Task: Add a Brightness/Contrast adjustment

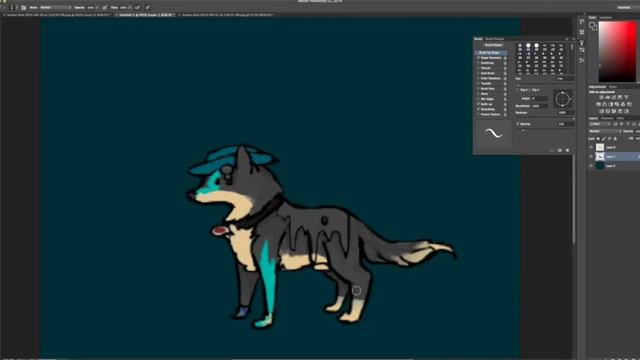Action: coord(601,97)
